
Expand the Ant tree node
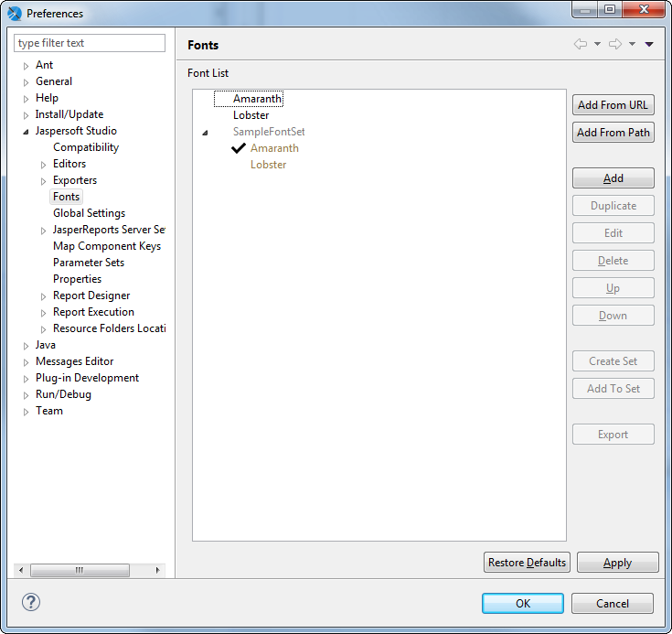(x=26, y=66)
